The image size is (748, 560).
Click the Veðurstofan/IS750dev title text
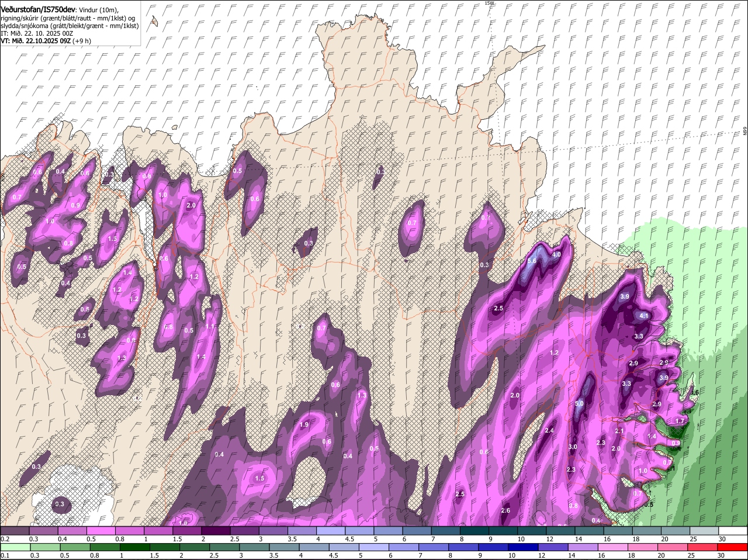coord(39,10)
